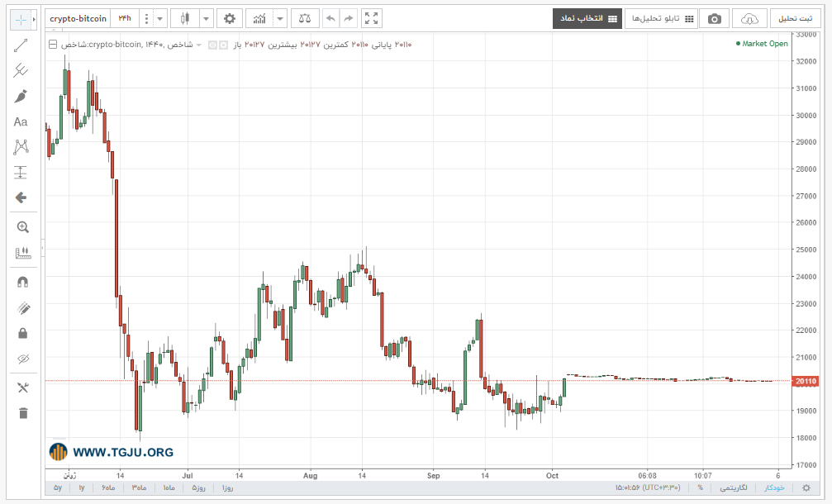Click the انتخاب نماد button
This screenshot has width=832, height=504.
587,18
